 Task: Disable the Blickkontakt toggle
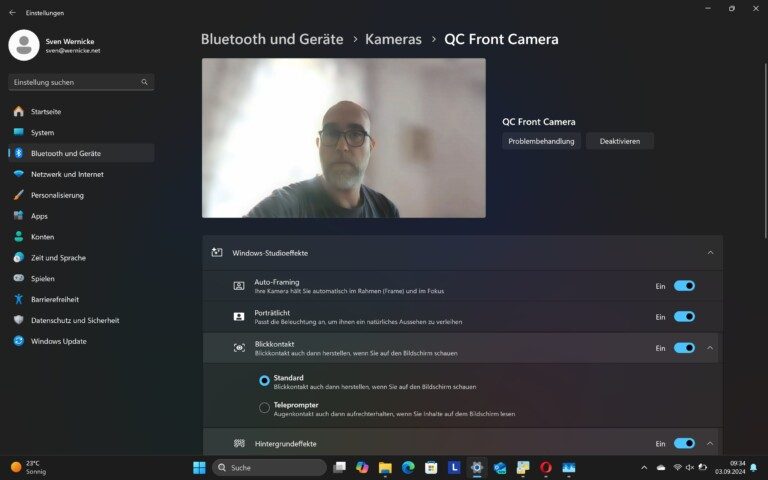pos(684,348)
